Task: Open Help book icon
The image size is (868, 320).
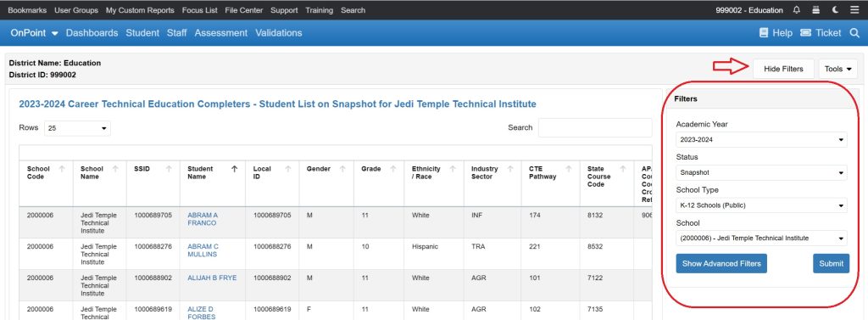Action: [764, 33]
